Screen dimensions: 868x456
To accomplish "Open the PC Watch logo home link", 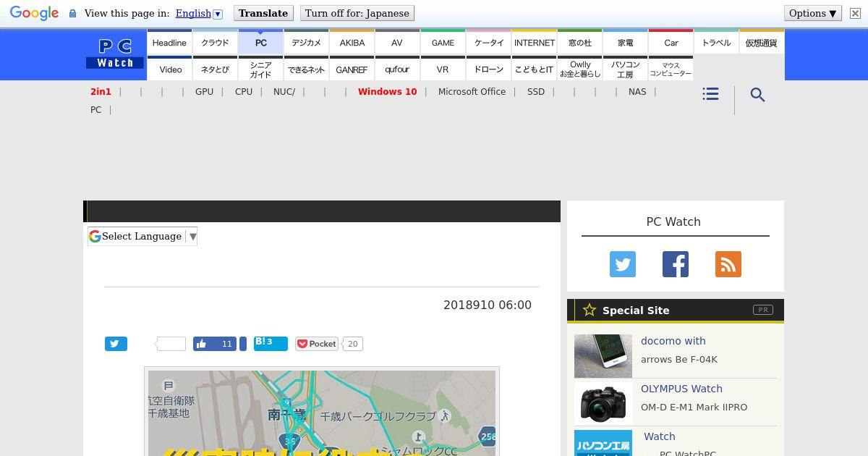I will pos(115,54).
